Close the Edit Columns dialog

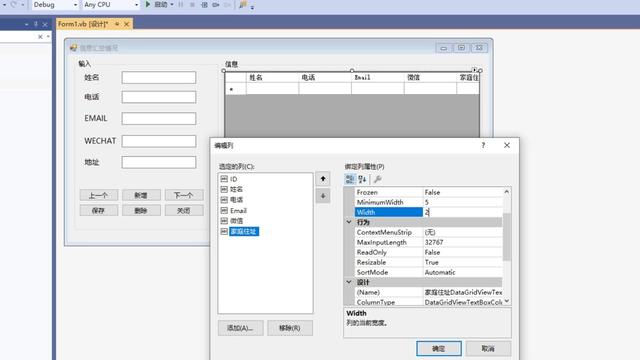[507, 145]
